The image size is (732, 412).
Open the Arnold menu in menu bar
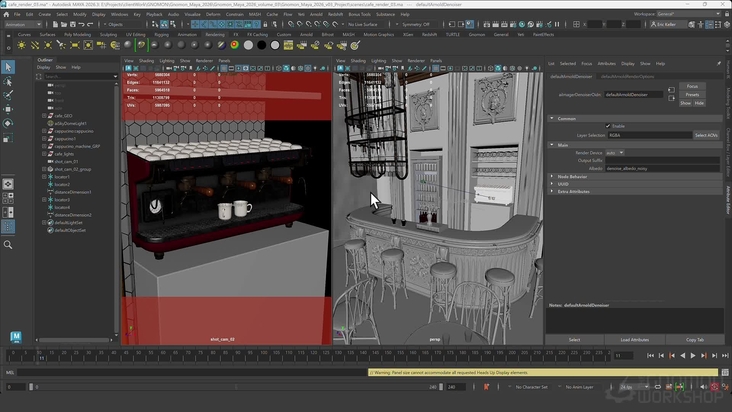click(316, 14)
